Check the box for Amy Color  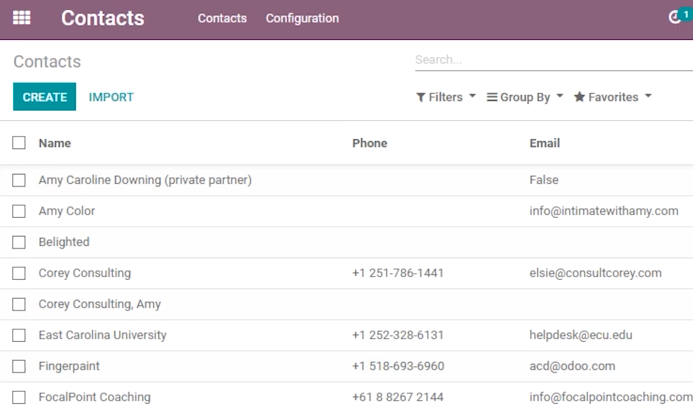(19, 211)
